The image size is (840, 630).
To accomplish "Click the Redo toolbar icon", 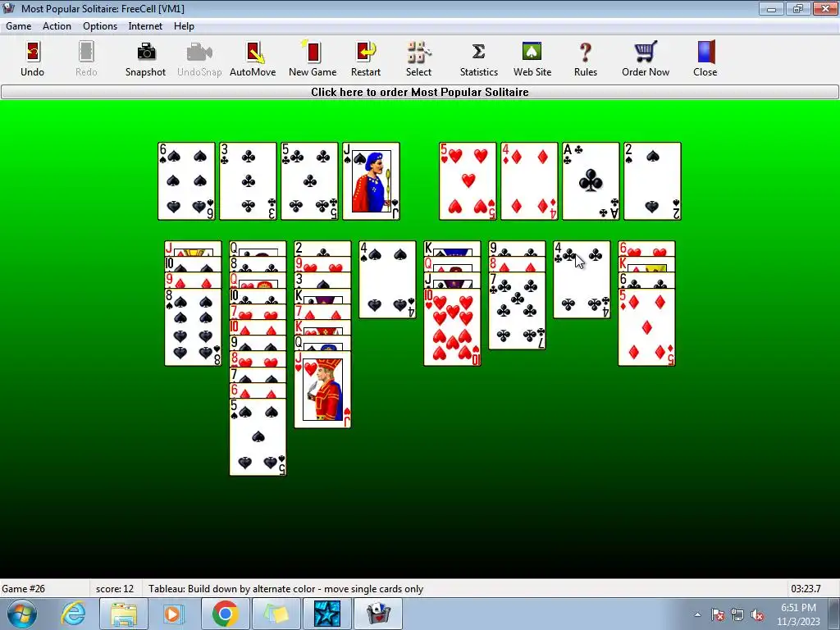I will tap(85, 59).
